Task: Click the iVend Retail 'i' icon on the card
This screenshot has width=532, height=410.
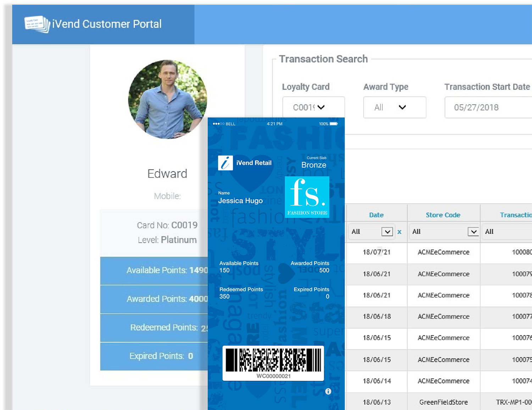Action: (226, 163)
